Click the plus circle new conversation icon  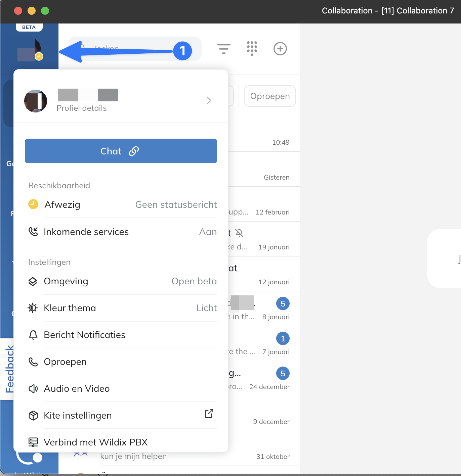(280, 49)
